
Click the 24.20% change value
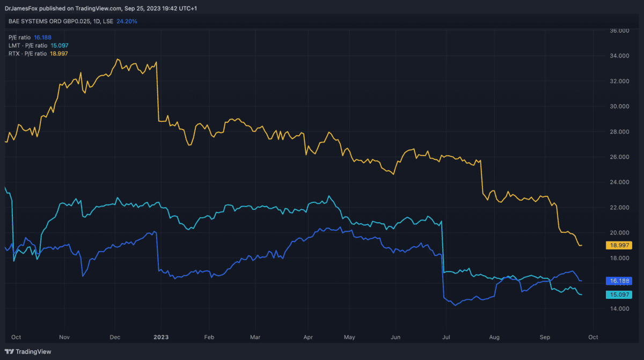click(127, 21)
